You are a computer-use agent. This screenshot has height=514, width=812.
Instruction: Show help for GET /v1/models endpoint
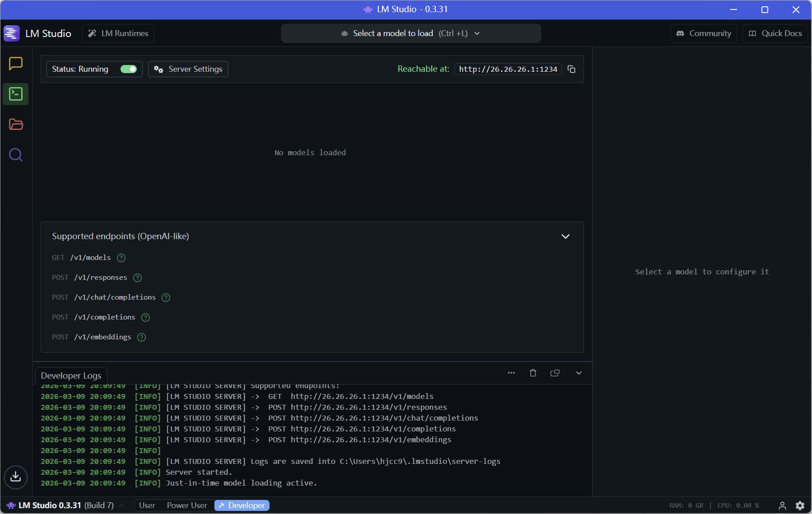click(x=121, y=258)
